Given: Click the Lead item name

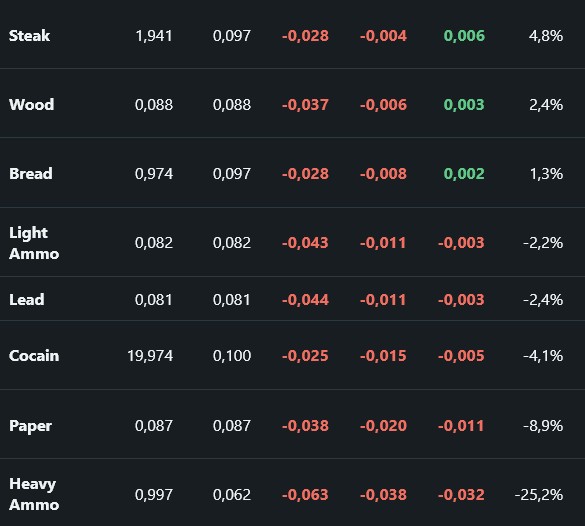Looking at the screenshot, I should [x=27, y=300].
